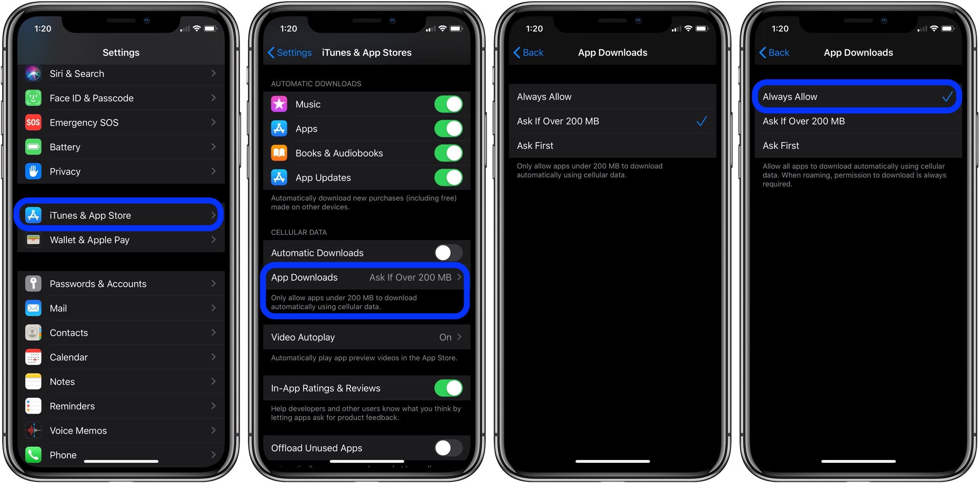Open Face ID & Passcode settings
This screenshot has width=980, height=483.
tap(122, 100)
